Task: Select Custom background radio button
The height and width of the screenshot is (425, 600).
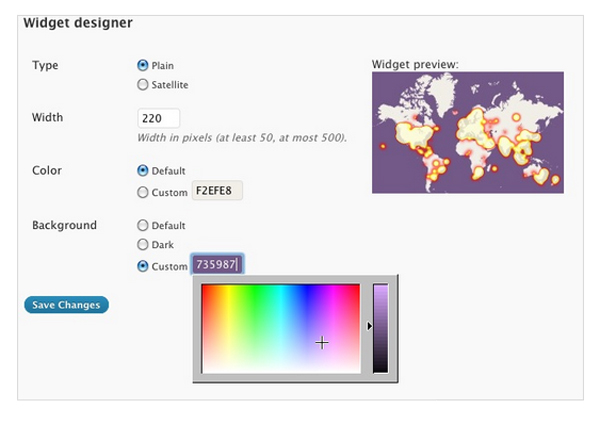Action: (x=142, y=266)
